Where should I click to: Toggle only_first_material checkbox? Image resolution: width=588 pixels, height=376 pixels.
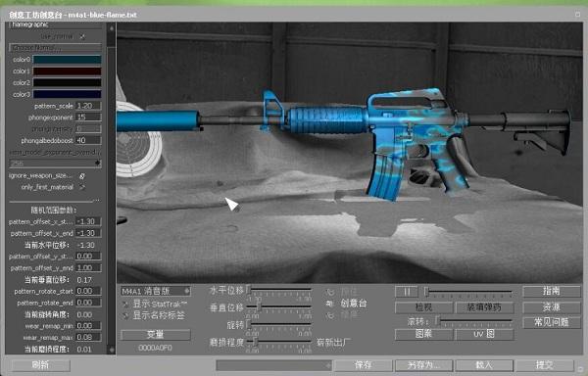(82, 187)
